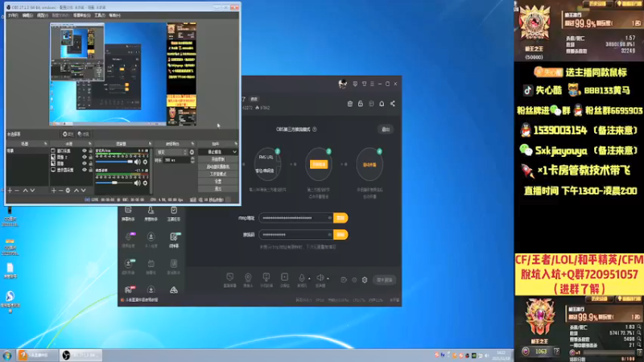
Task: Pop out the Audio Mixer dock panel
Action: (150, 144)
